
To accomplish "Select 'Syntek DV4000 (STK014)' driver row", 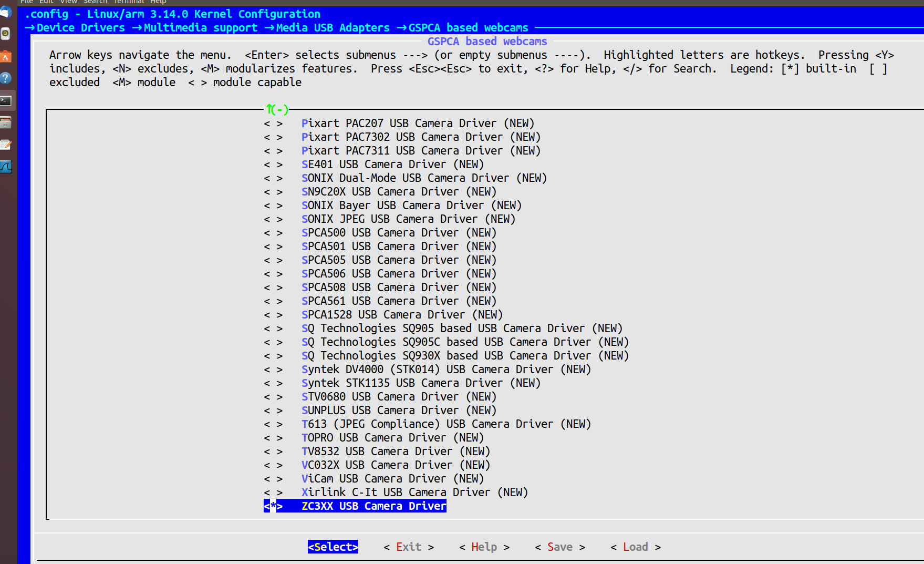I will click(428, 370).
